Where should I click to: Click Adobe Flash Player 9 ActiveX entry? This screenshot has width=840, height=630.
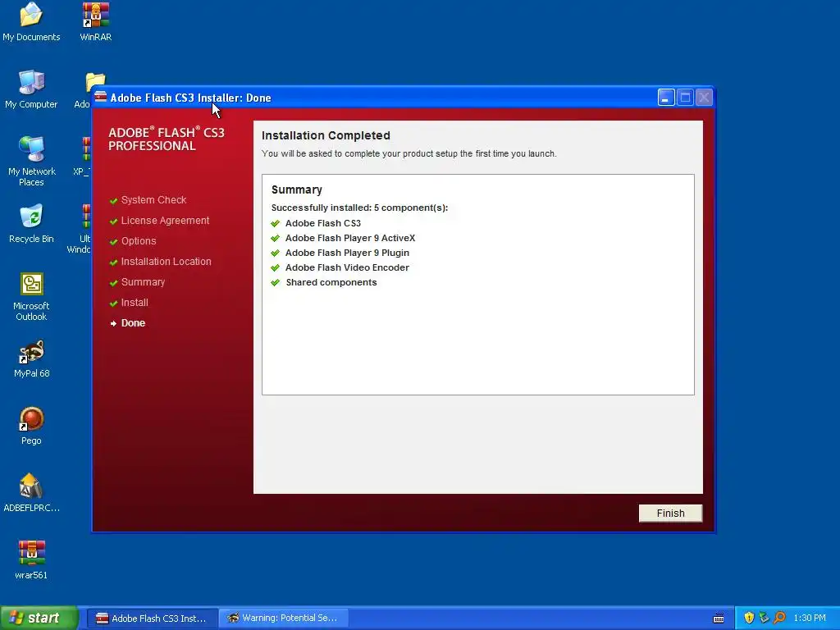(349, 238)
